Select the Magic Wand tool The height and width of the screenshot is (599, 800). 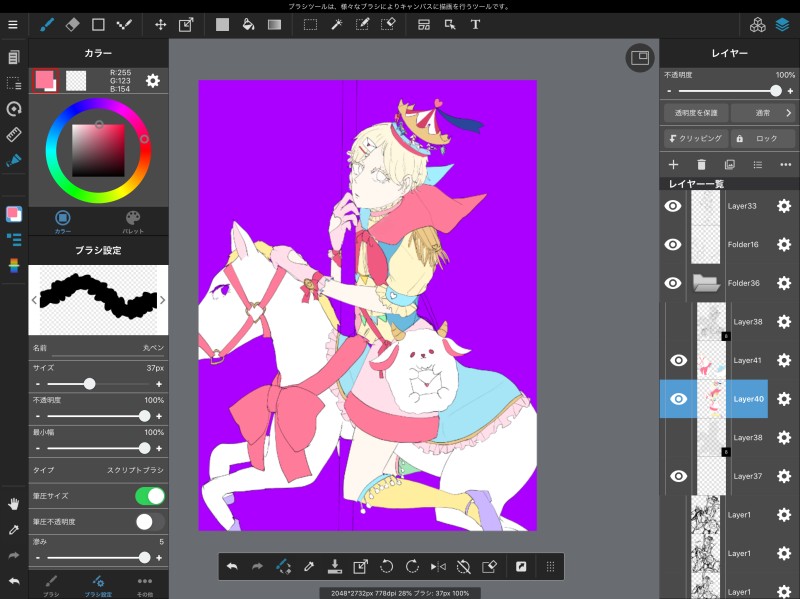pos(336,24)
